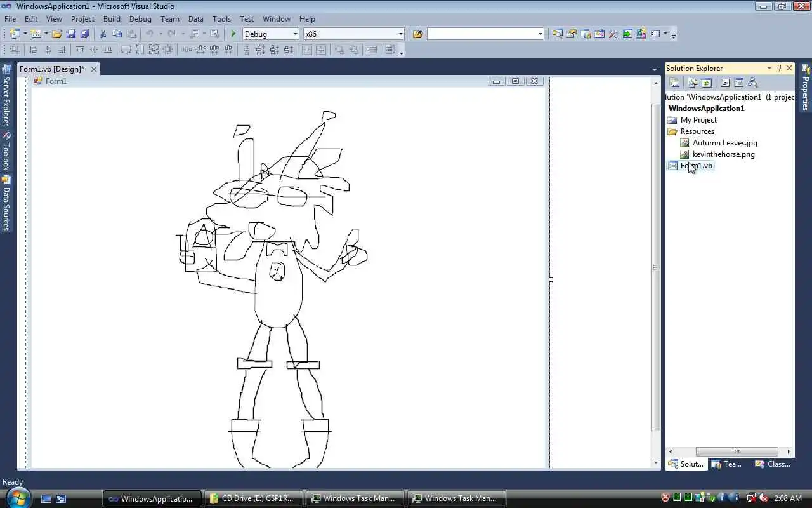
Task: Open Properties Window via toolbar icon
Action: click(572, 34)
